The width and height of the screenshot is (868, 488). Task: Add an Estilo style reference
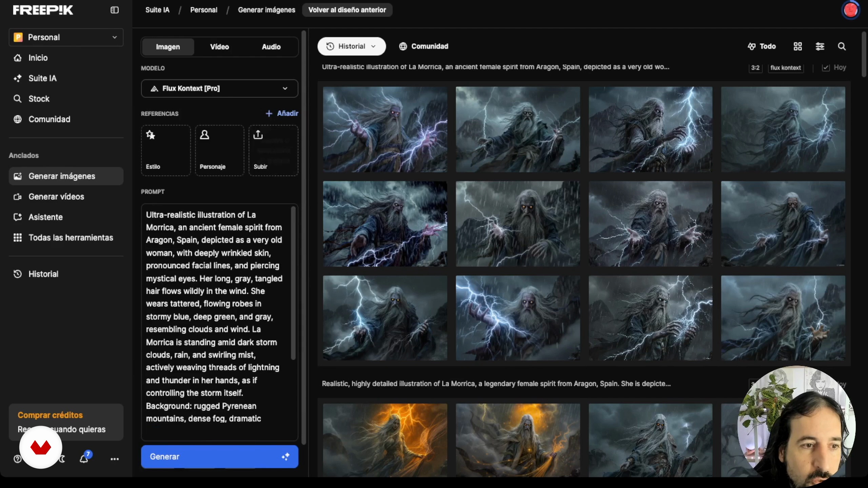point(166,150)
